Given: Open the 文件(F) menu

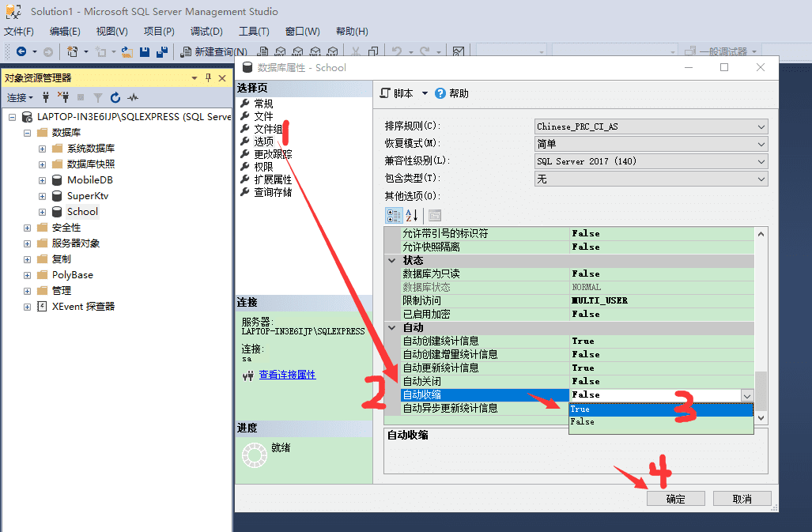Looking at the screenshot, I should [x=19, y=32].
